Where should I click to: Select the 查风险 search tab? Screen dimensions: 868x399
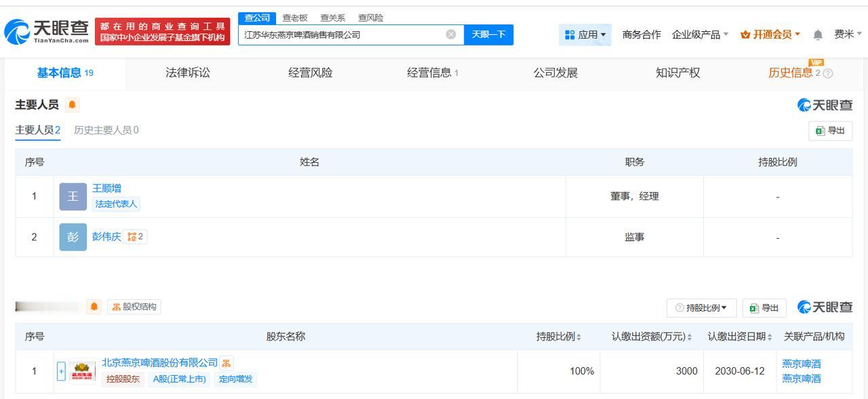coord(371,18)
